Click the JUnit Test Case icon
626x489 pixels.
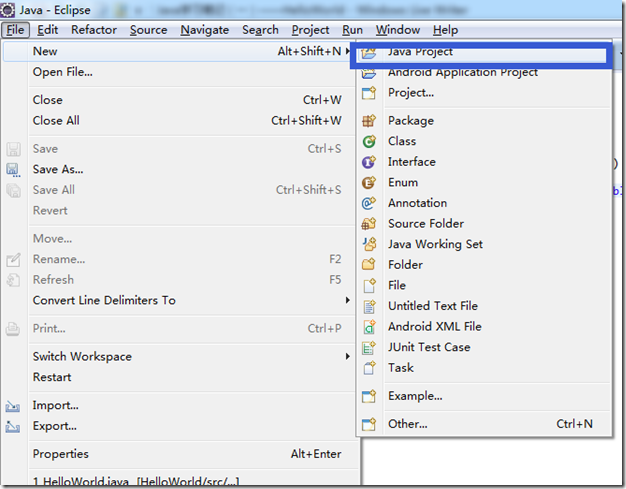pyautogui.click(x=369, y=347)
